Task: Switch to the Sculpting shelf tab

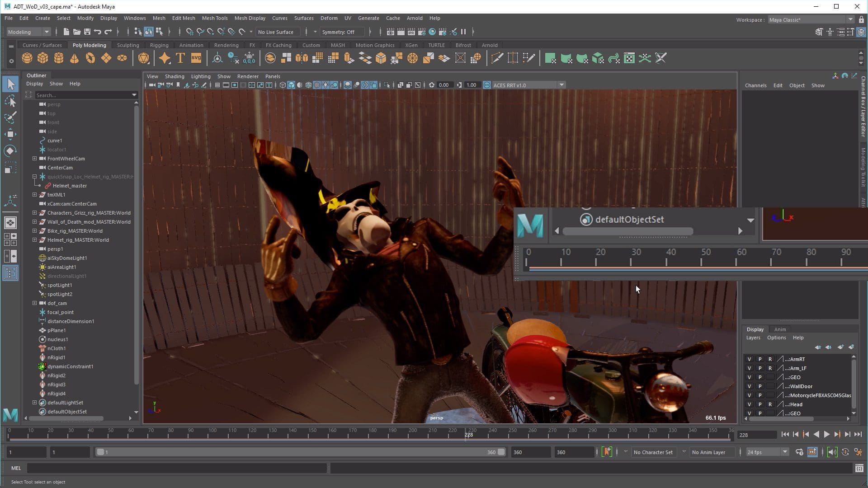Action: pyautogui.click(x=128, y=45)
